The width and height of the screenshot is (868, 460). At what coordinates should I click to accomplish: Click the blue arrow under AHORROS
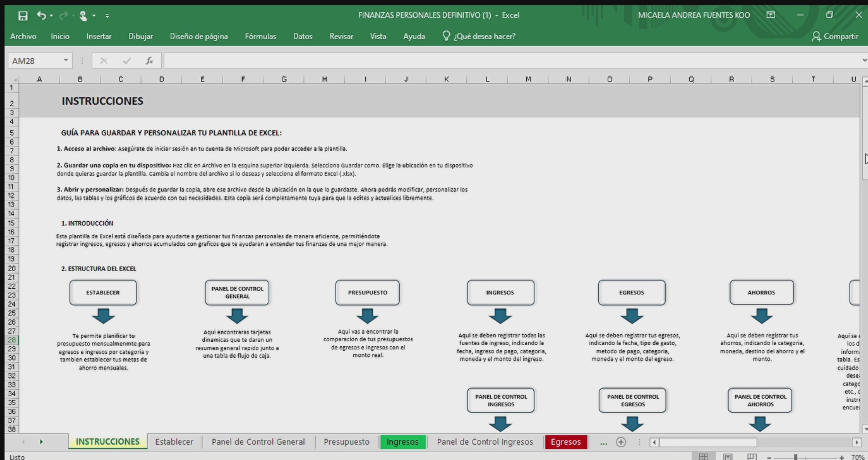762,316
